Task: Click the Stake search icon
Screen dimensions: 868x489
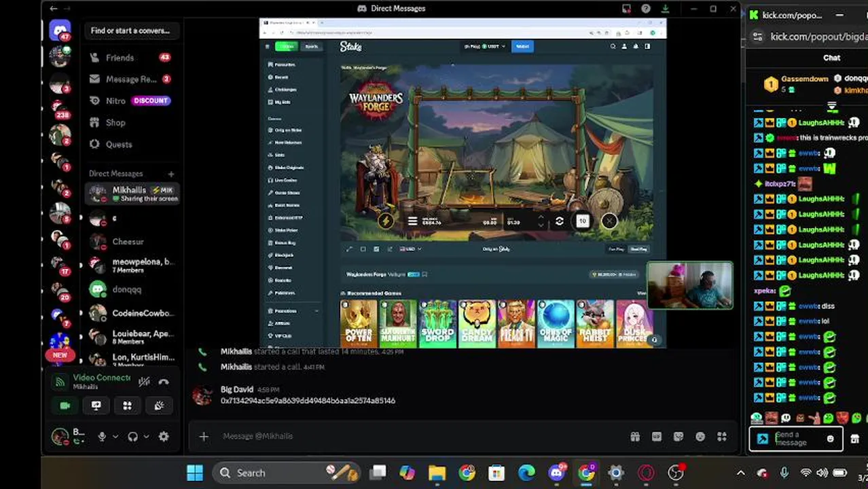Action: click(x=613, y=46)
